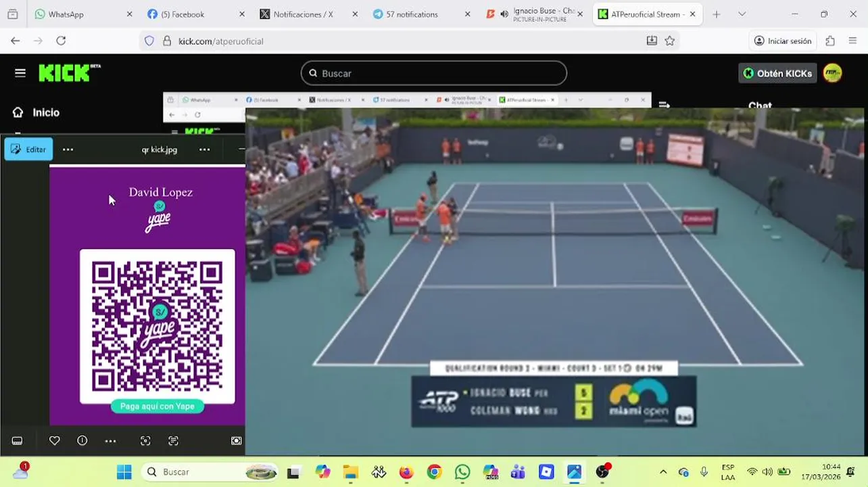
Task: Open File Explorer from the taskbar
Action: tap(350, 472)
